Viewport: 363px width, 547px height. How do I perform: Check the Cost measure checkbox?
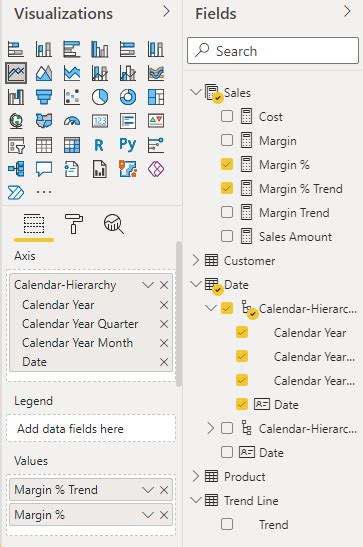[x=227, y=116]
